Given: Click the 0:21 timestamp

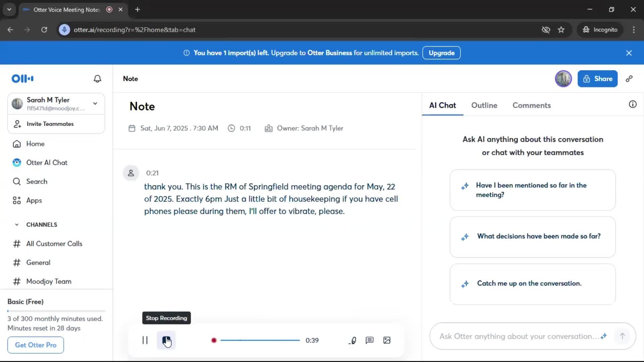Looking at the screenshot, I should [152, 173].
